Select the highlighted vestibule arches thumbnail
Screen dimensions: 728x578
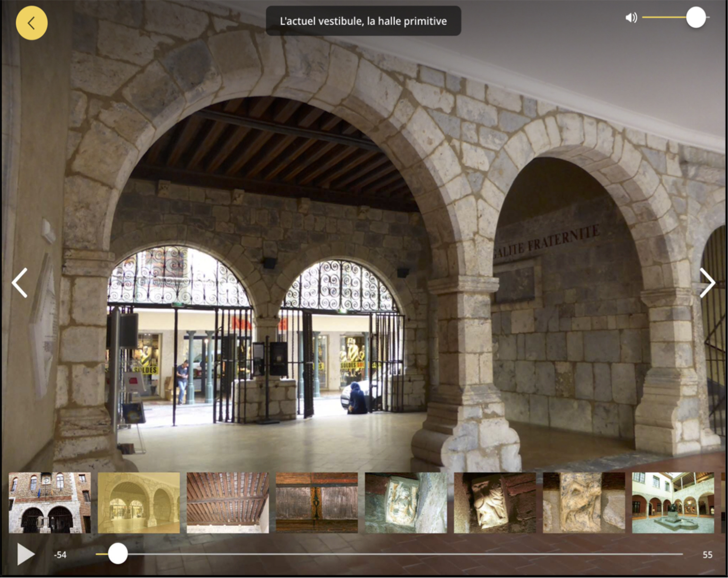pos(139,503)
